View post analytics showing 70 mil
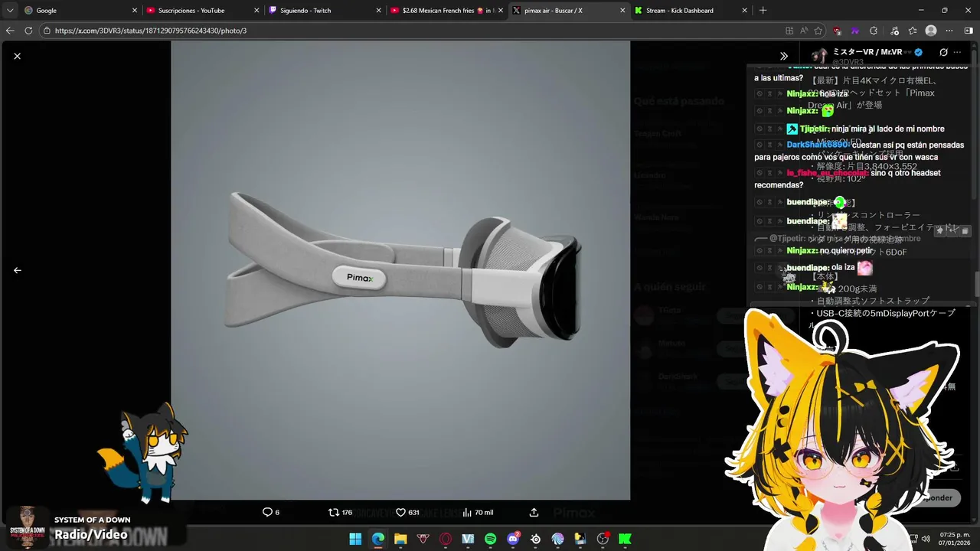 pos(478,512)
